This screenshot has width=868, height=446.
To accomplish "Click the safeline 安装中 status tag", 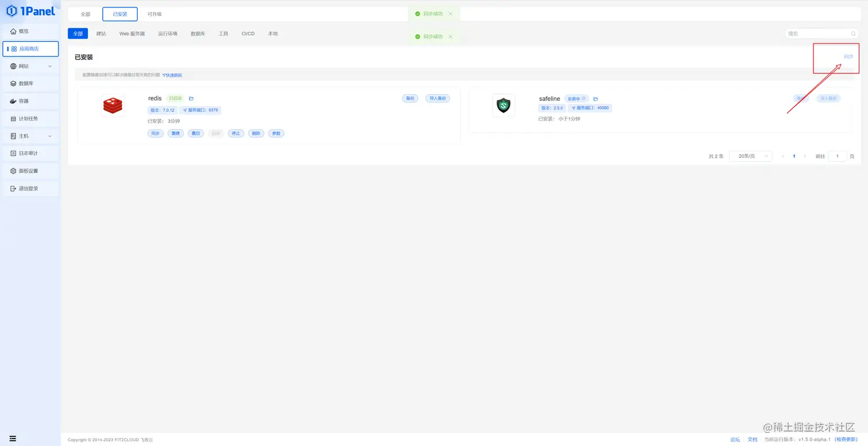I will (x=576, y=99).
